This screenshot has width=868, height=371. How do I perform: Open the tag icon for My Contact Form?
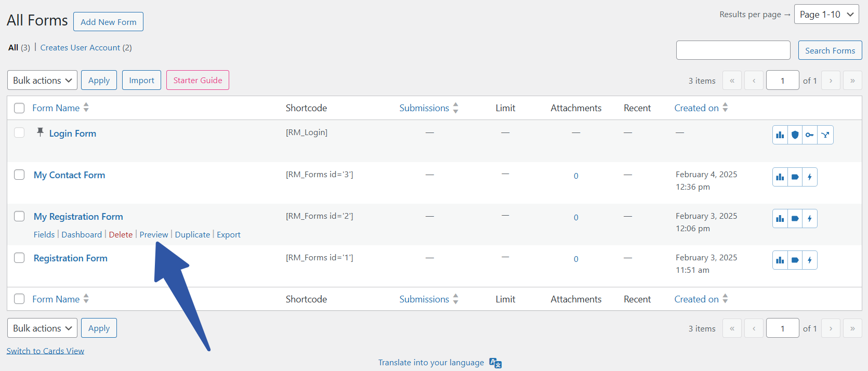[795, 177]
